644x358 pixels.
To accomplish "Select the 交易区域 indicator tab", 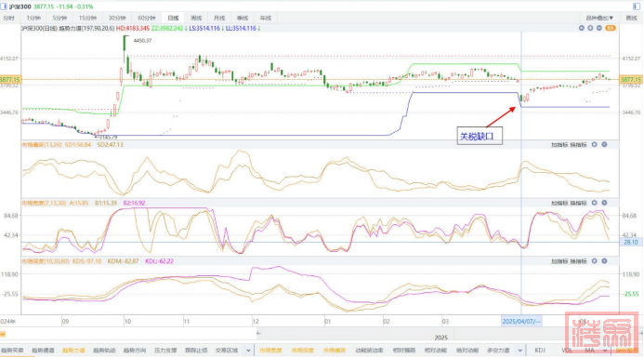I will coord(227,351).
